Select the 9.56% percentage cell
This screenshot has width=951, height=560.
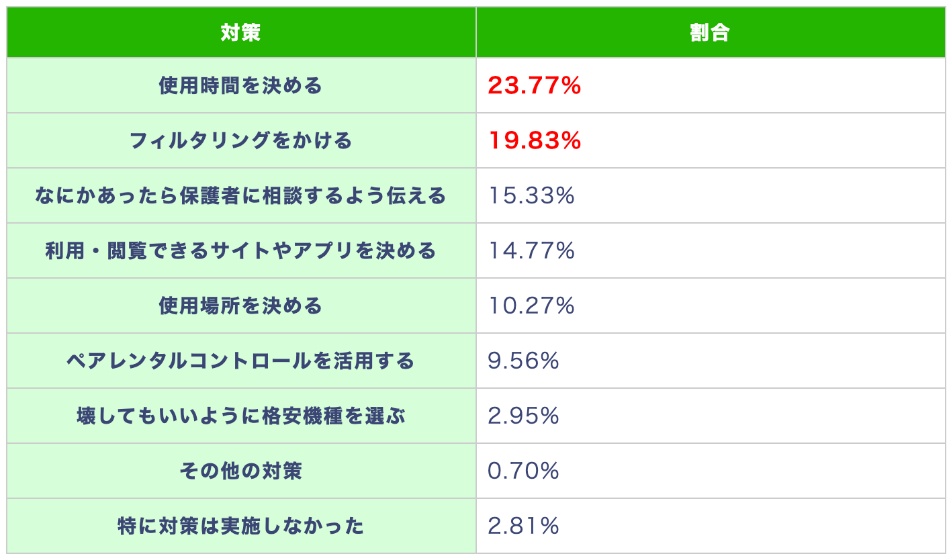click(x=523, y=361)
